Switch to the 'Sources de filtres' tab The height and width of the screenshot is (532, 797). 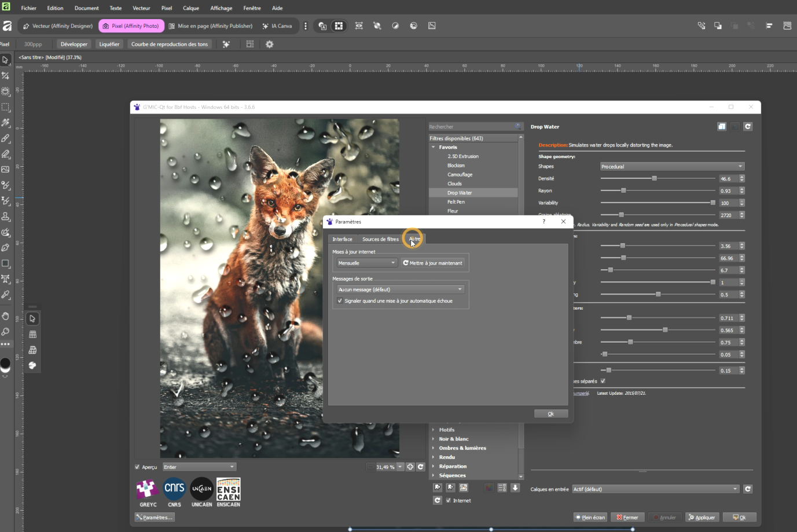380,239
